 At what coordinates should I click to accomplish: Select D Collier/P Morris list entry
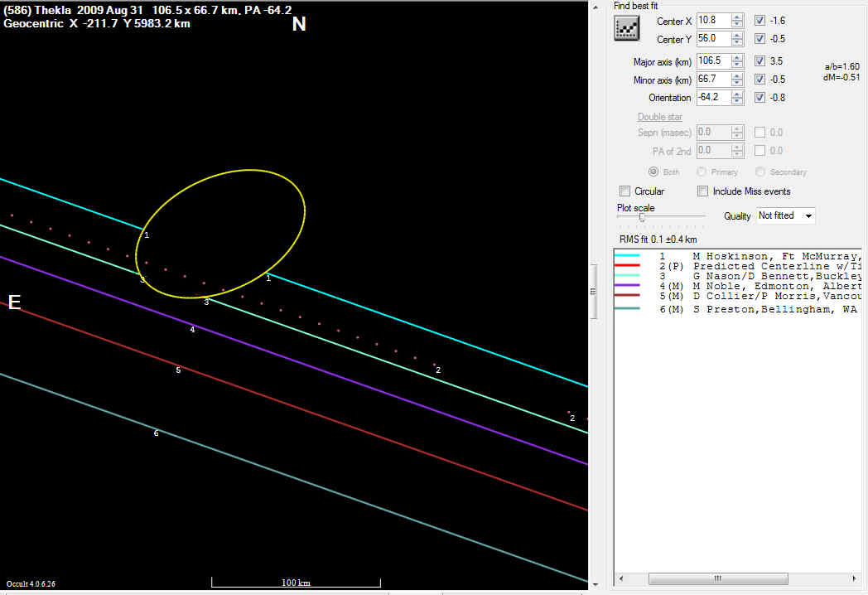point(737,297)
